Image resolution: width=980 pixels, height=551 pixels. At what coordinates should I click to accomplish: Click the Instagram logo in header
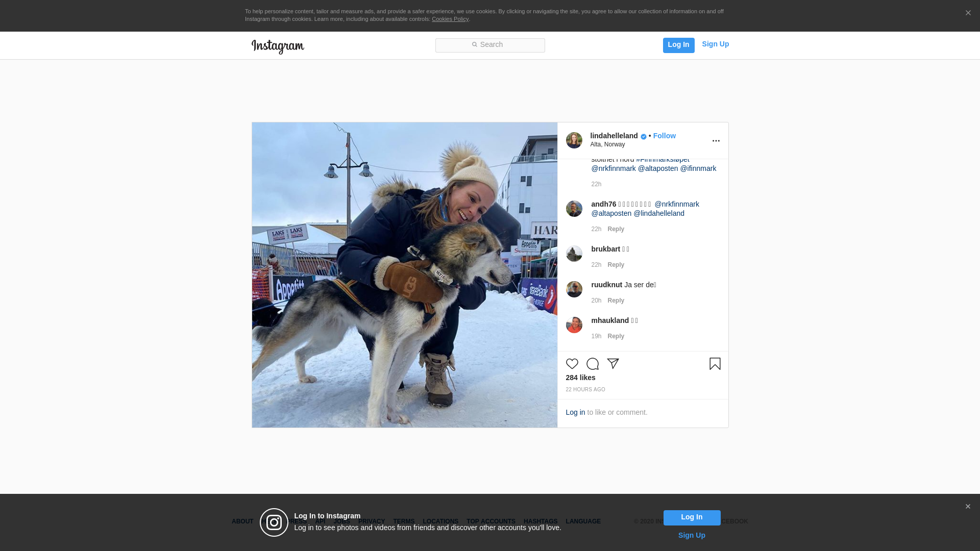click(x=278, y=46)
